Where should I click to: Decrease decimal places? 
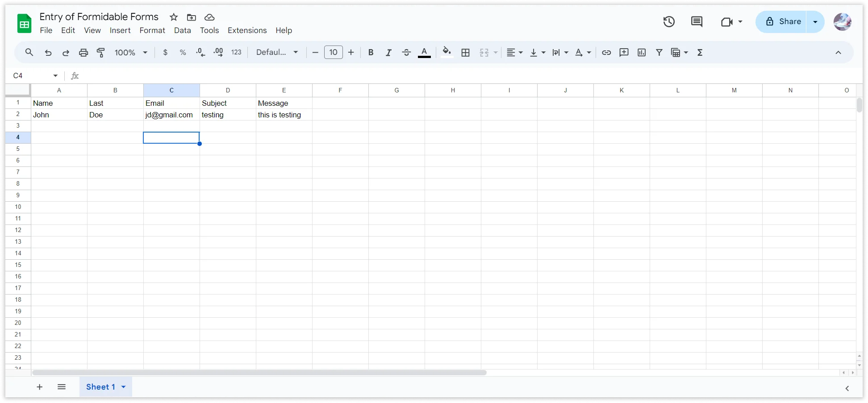click(200, 52)
